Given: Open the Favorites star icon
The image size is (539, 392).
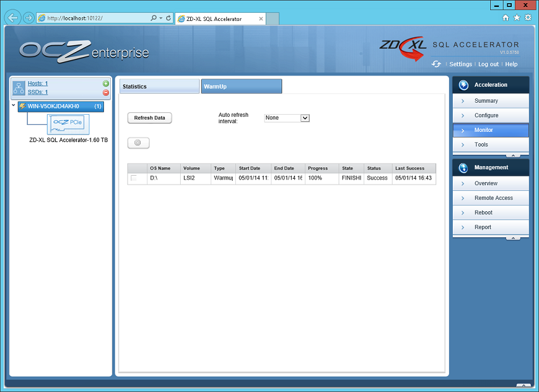Looking at the screenshot, I should (517, 18).
